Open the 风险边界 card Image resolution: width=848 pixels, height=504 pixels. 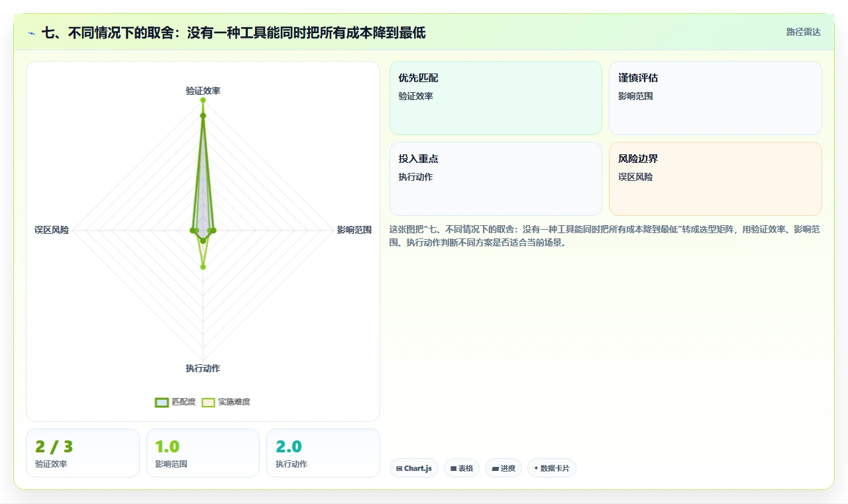715,179
